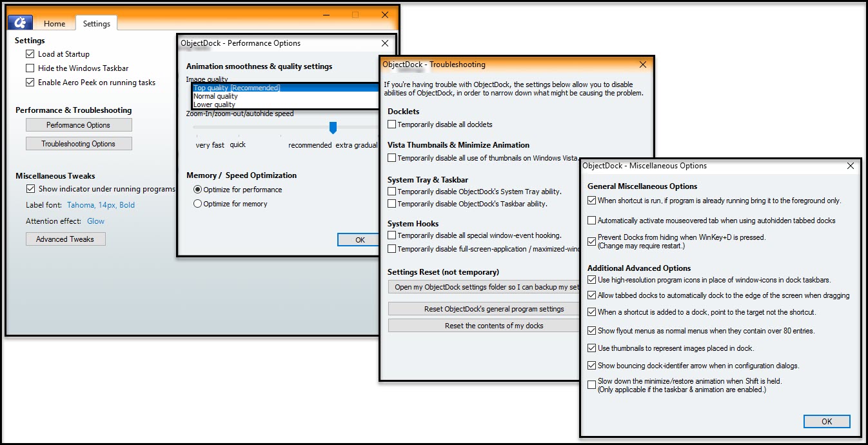Click the 'recommended' speed label
Screen dimensions: 868x445
[x=310, y=145]
